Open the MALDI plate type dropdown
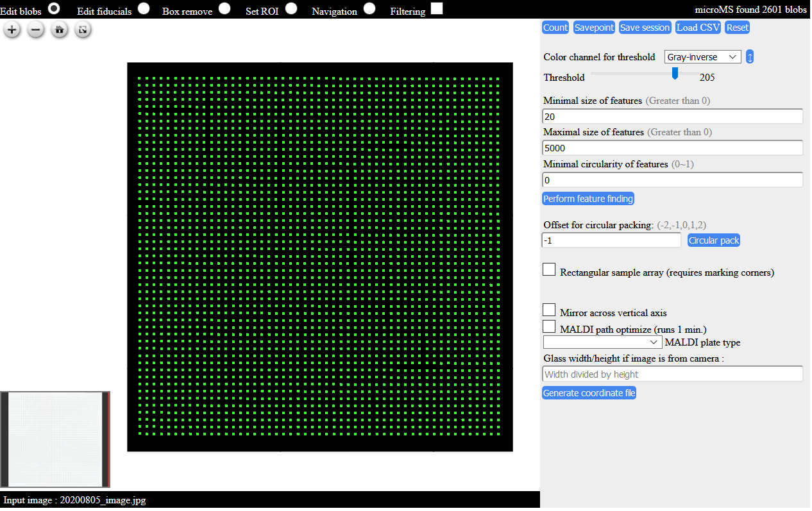The image size is (812, 511). click(603, 342)
